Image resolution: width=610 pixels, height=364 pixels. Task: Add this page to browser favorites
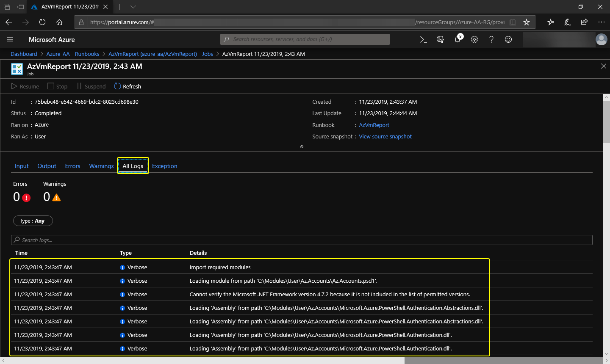click(527, 22)
